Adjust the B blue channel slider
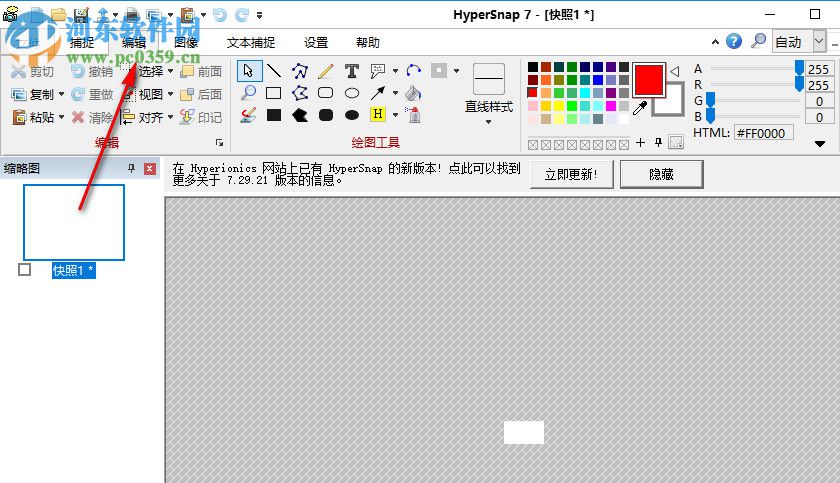This screenshot has width=840, height=483. pos(710,116)
